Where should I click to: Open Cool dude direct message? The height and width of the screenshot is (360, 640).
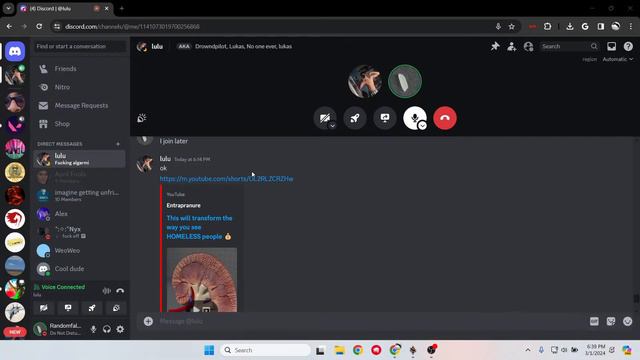(79, 269)
